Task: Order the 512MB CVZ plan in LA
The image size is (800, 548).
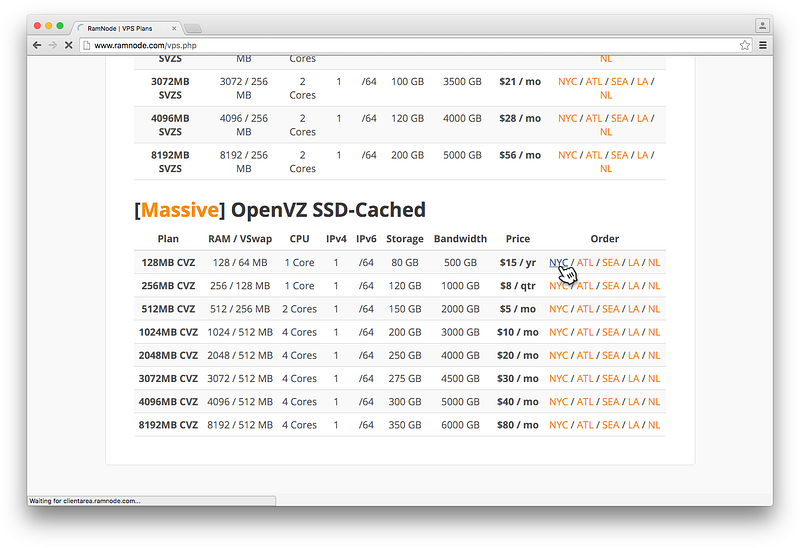Action: coord(633,309)
